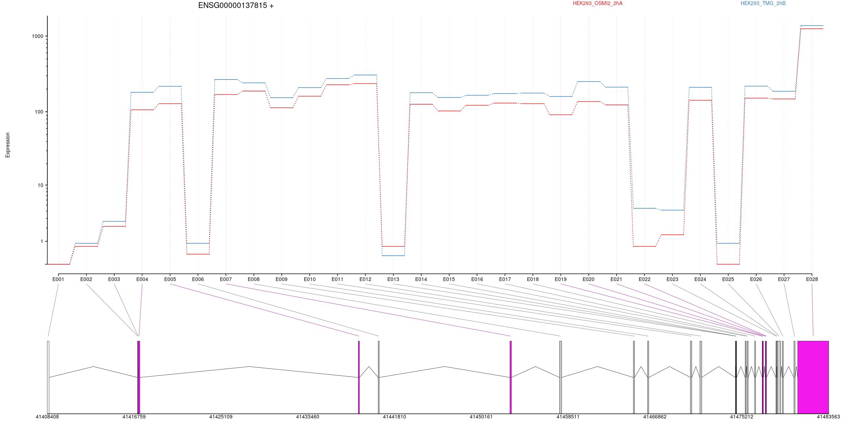Screen dimensions: 868x434
Task: Click exon label E017
Action: [x=505, y=279]
